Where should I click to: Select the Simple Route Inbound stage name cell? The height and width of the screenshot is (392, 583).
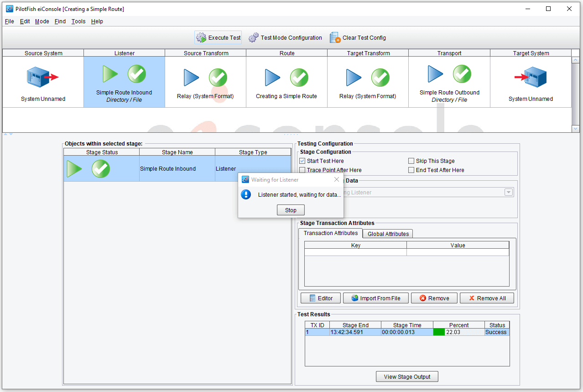click(177, 169)
